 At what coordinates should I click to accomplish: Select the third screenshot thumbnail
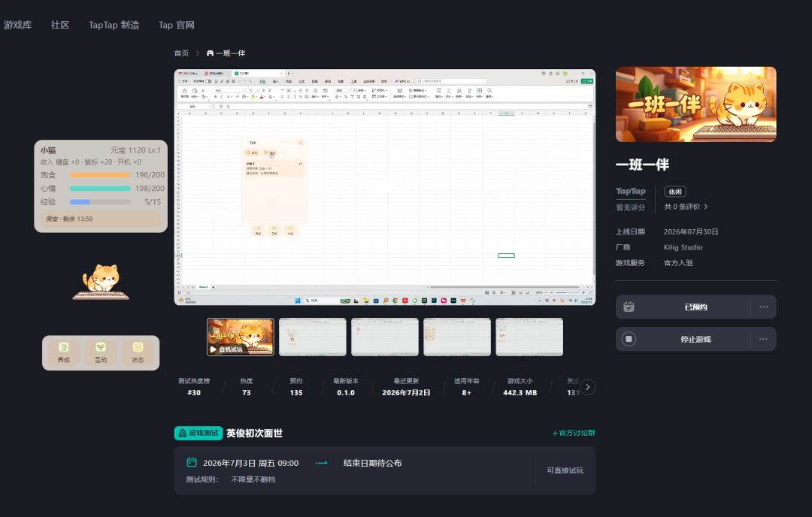(x=385, y=337)
